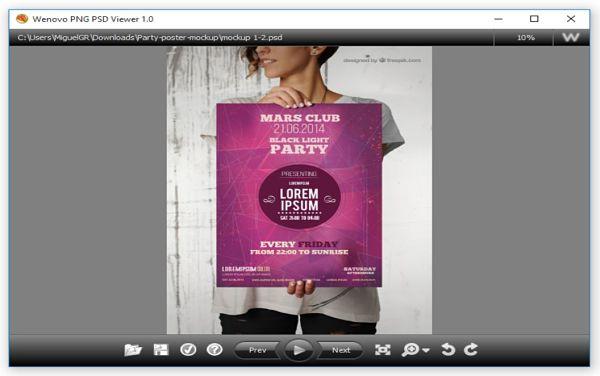Open help with the question mark icon
This screenshot has height=376, width=600.
click(215, 349)
